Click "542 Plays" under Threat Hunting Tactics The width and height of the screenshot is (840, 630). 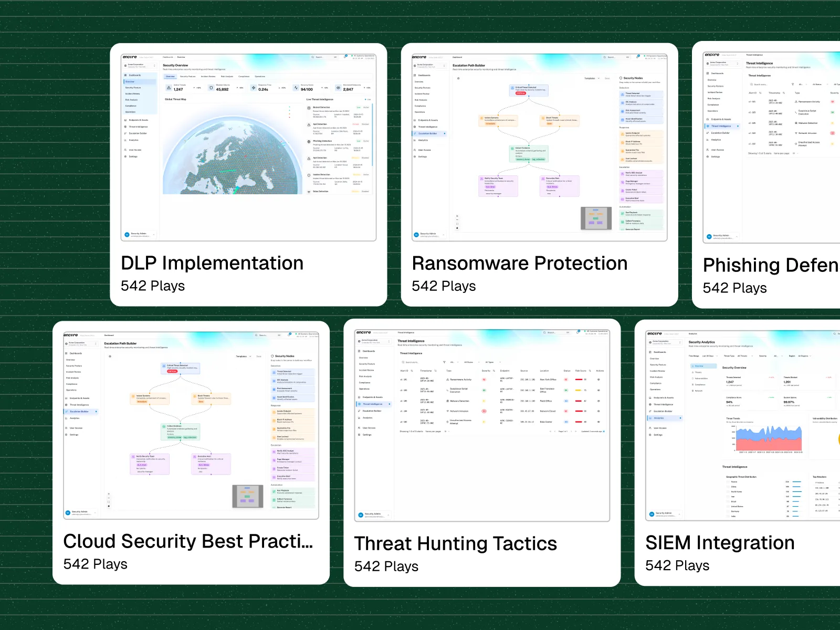tap(386, 566)
